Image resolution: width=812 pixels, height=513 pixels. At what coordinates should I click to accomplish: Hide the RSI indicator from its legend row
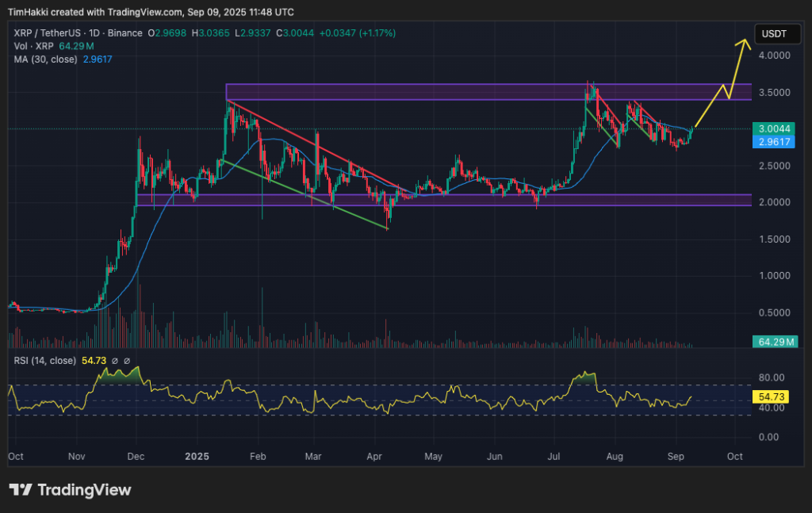44,360
